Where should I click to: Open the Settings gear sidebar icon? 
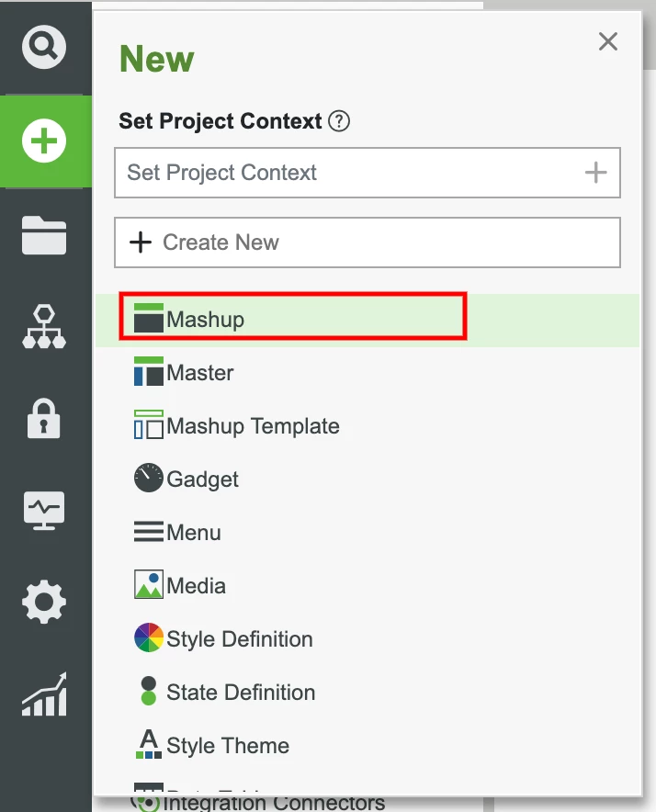tap(45, 603)
